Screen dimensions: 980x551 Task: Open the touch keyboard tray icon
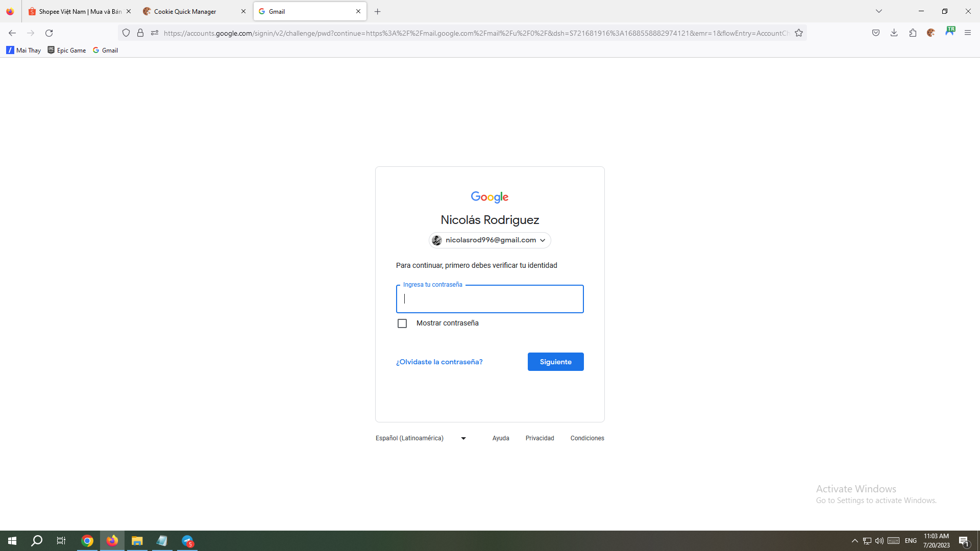click(x=893, y=541)
